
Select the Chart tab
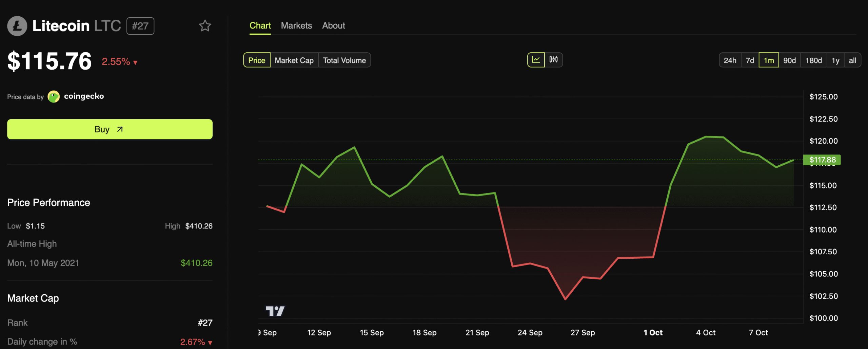pyautogui.click(x=260, y=25)
